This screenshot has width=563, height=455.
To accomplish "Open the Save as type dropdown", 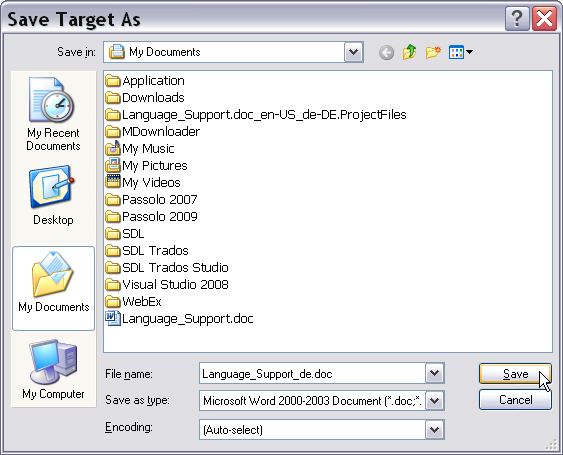I will tap(434, 400).
